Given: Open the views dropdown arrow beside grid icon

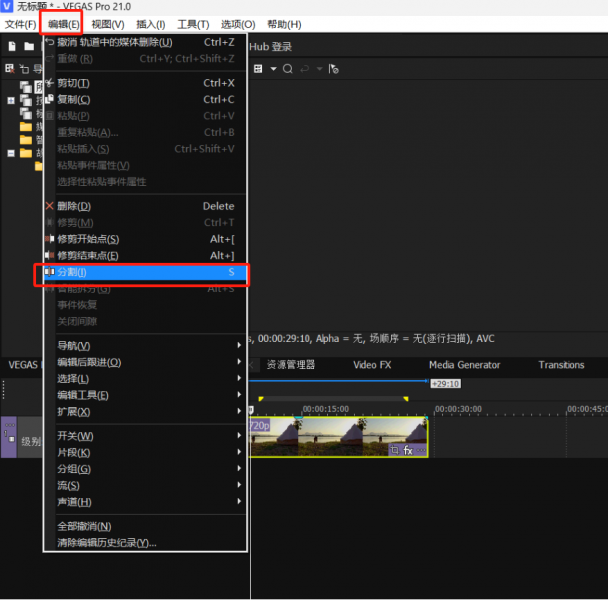Looking at the screenshot, I should [273, 69].
